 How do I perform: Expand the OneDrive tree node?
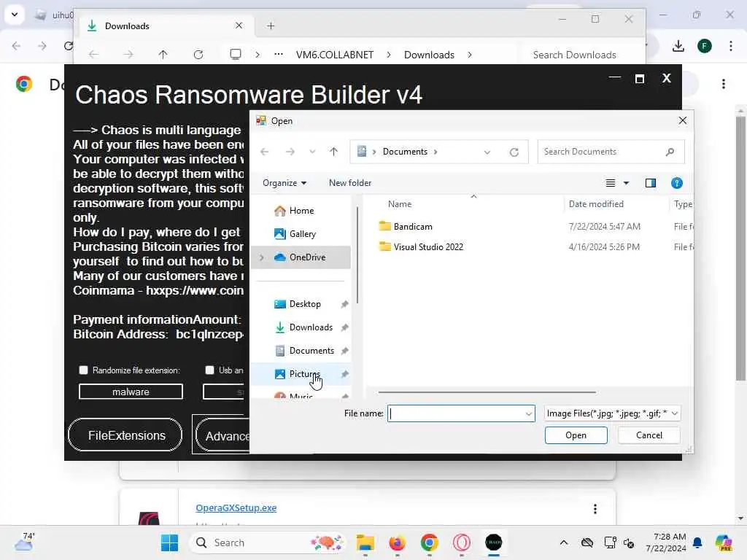click(x=262, y=257)
